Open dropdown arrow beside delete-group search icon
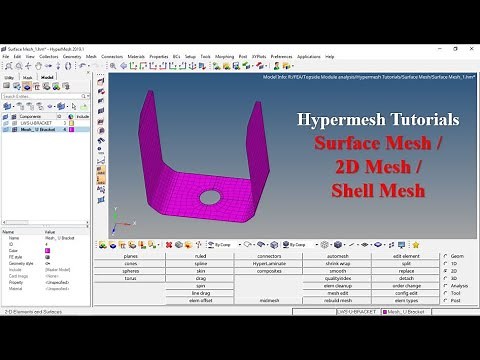This screenshot has height=360, width=480. click(x=158, y=245)
